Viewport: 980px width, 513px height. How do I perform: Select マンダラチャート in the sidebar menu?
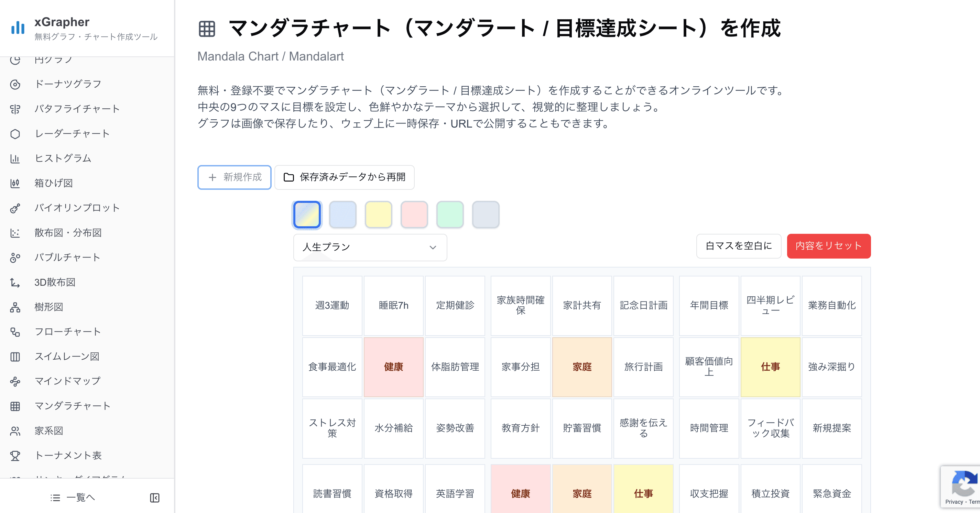73,406
